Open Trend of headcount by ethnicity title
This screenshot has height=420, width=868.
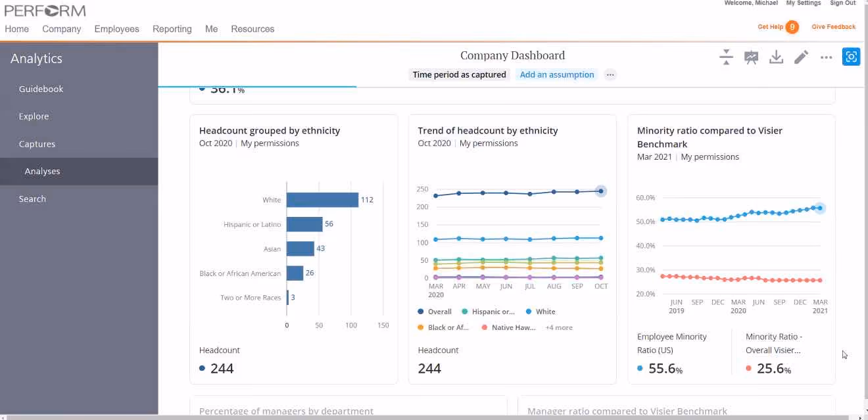488,130
